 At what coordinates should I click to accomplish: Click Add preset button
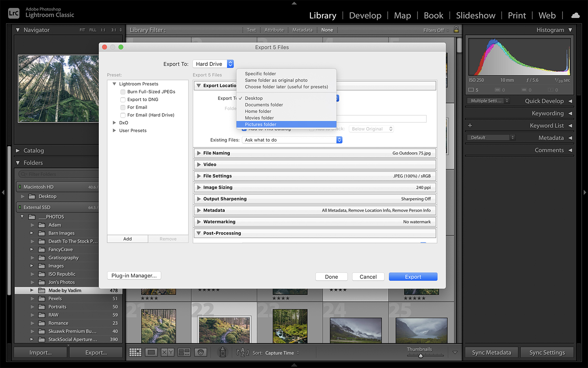(127, 239)
